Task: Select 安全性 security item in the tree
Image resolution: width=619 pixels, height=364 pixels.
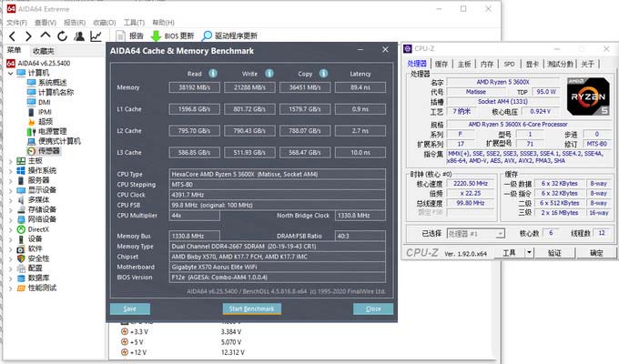Action: [x=33, y=258]
